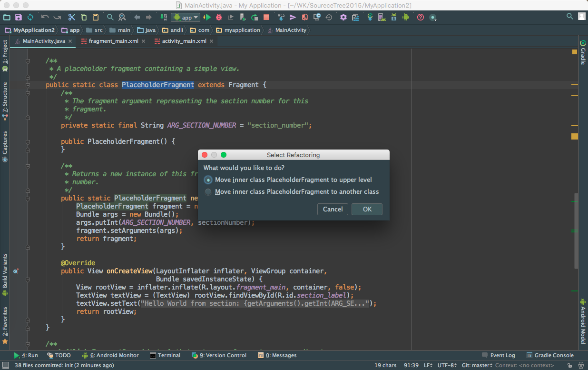Select Move inner class to another class
588x370 pixels.
coord(292,191)
